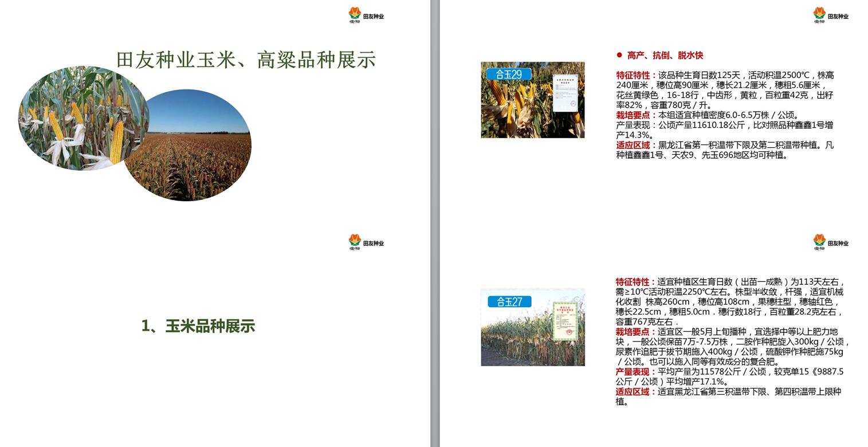This screenshot has width=868, height=447.
Task: Click the 合玉29 corn photo
Action: [x=533, y=100]
